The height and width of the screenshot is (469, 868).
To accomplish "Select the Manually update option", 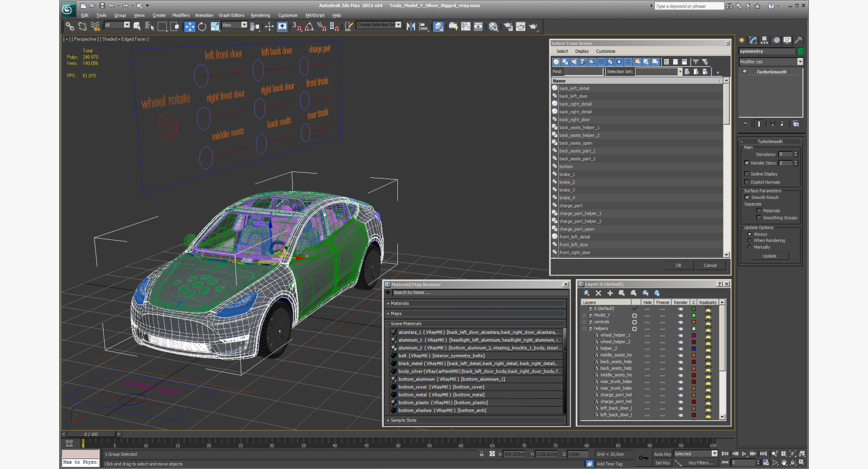I will click(x=750, y=247).
